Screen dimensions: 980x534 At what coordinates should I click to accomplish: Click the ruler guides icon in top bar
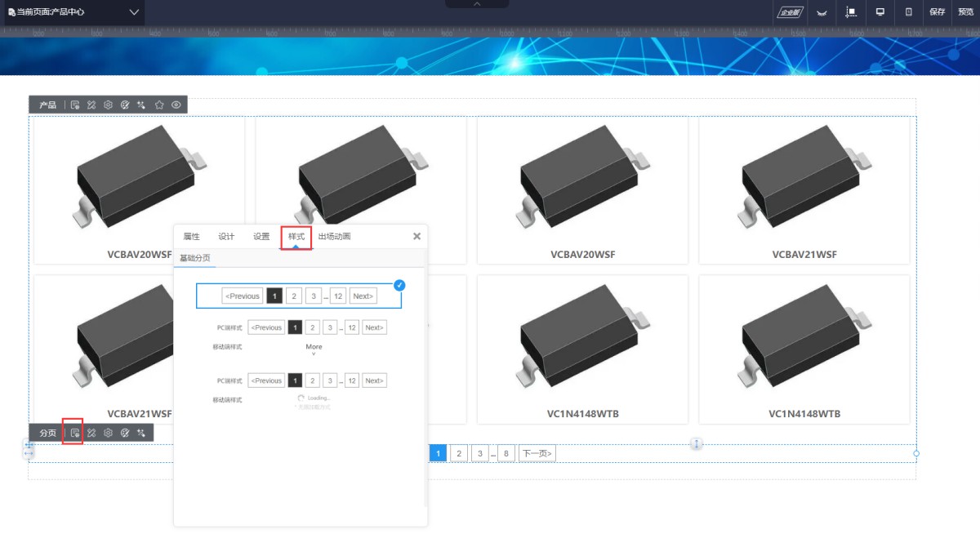(x=851, y=12)
